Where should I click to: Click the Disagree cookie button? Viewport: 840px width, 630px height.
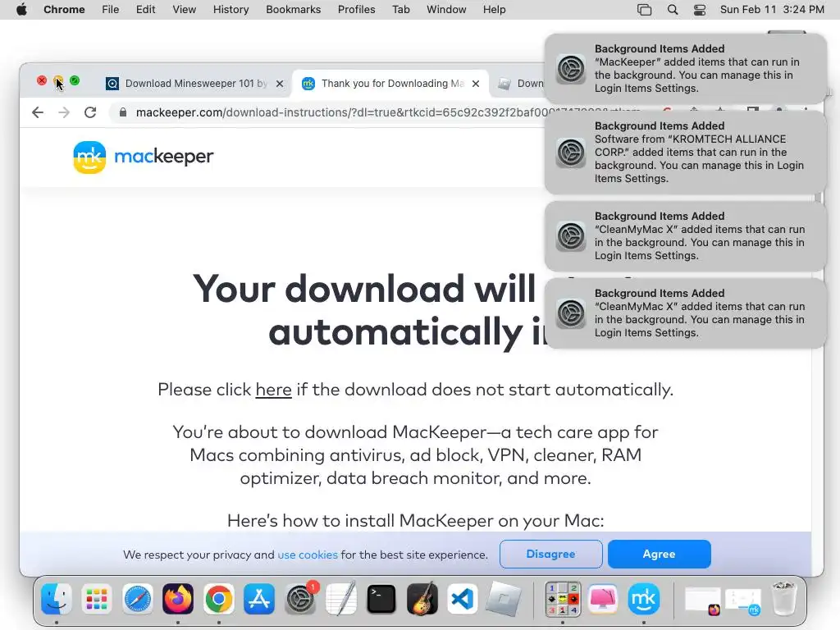coord(550,554)
